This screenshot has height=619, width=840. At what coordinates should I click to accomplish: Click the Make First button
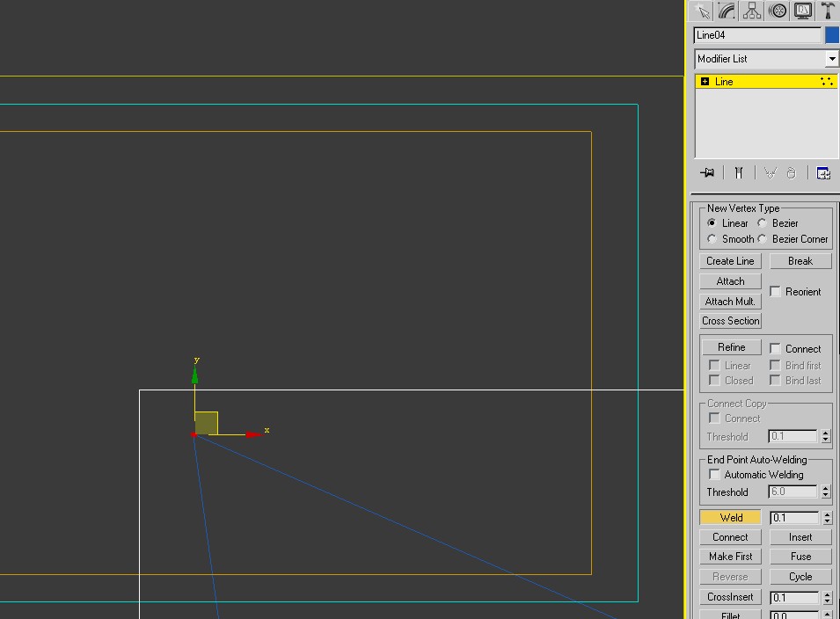click(730, 557)
